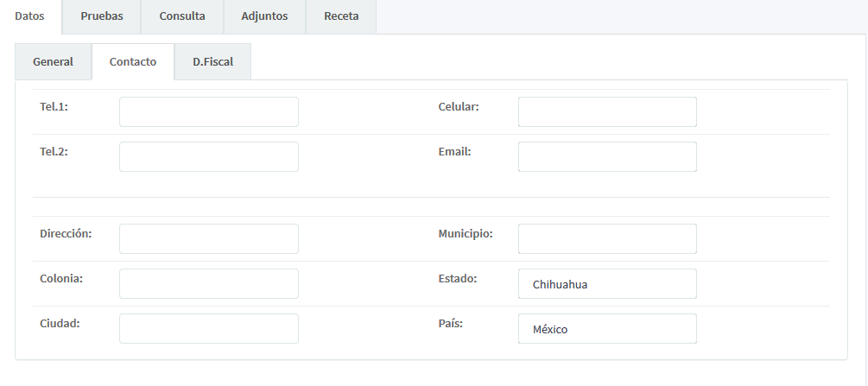868x386 pixels.
Task: Click the Dirección label text
Action: 66,234
